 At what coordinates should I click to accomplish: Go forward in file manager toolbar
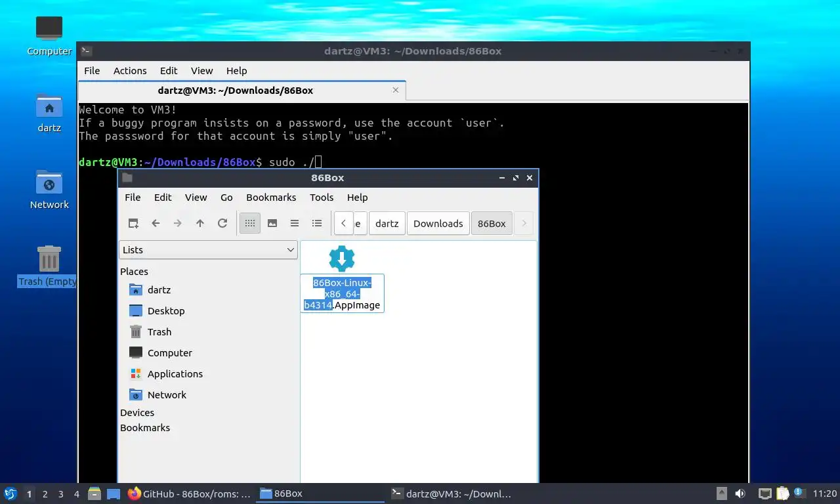coord(178,223)
